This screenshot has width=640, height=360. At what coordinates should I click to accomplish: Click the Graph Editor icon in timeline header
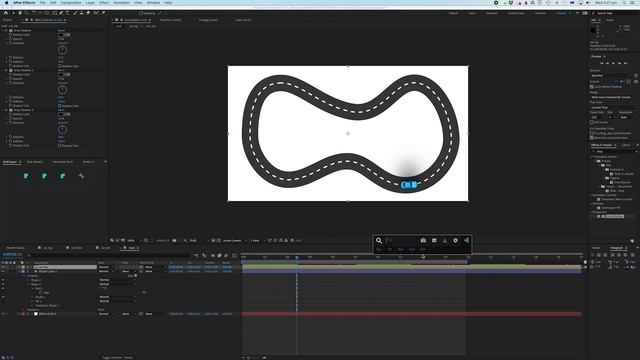pos(234,256)
